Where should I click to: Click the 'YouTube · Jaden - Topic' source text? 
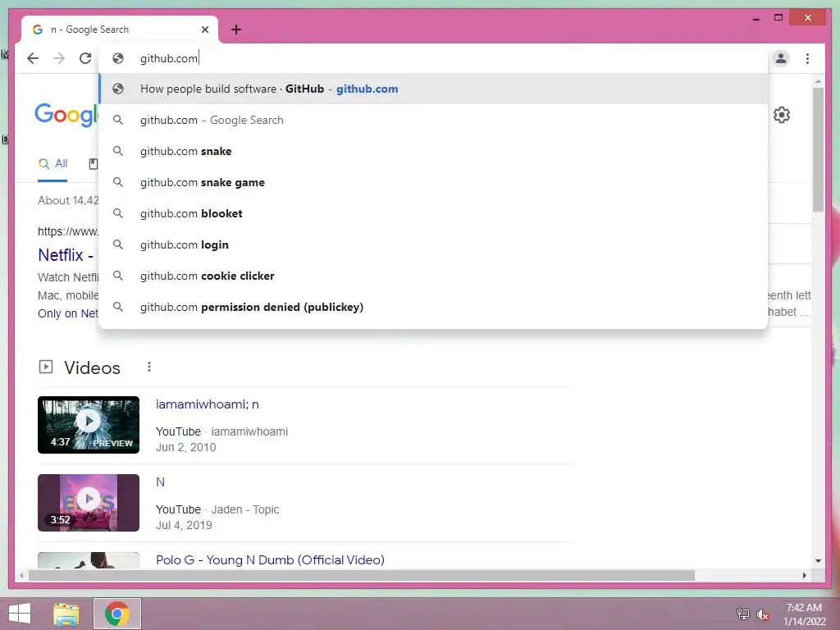[217, 509]
